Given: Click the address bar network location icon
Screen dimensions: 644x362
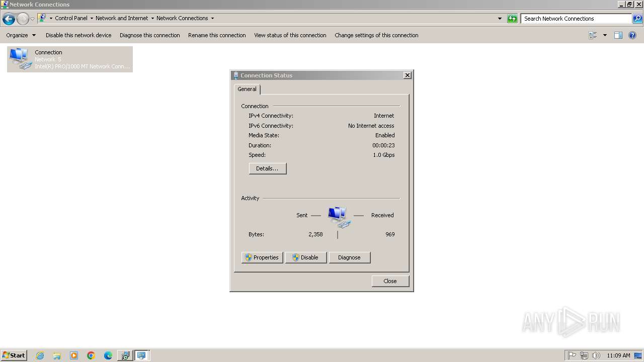Looking at the screenshot, I should tap(42, 18).
